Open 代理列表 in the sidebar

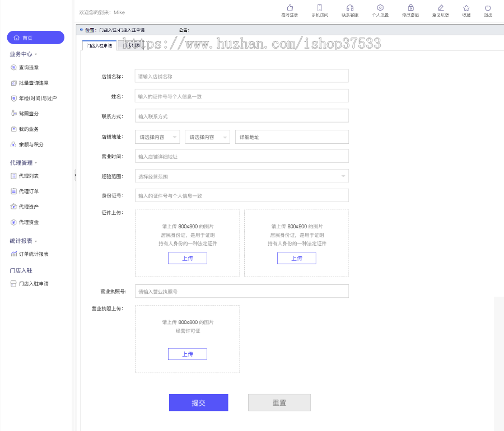tap(25, 176)
